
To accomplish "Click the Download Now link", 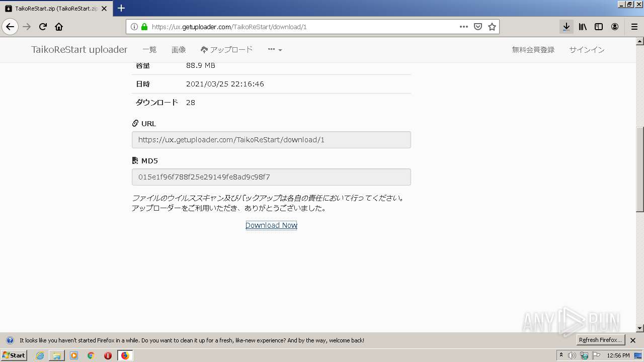I will [271, 225].
